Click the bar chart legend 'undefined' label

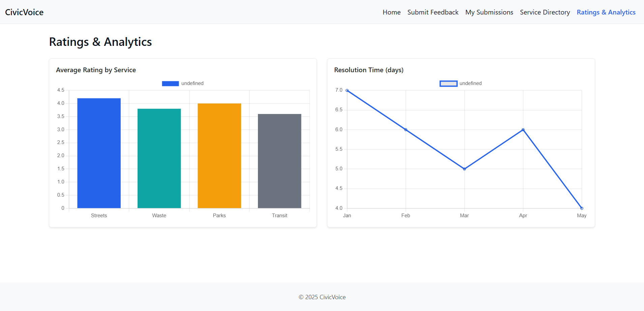[192, 83]
